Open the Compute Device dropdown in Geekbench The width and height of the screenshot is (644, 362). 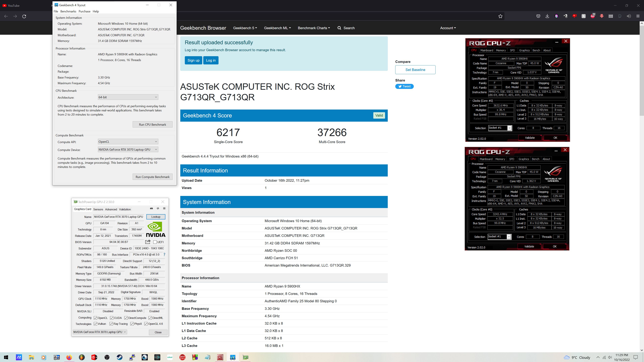[128, 149]
